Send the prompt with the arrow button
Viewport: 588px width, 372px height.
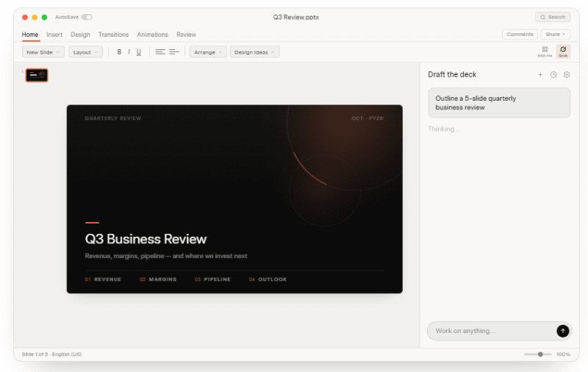562,331
